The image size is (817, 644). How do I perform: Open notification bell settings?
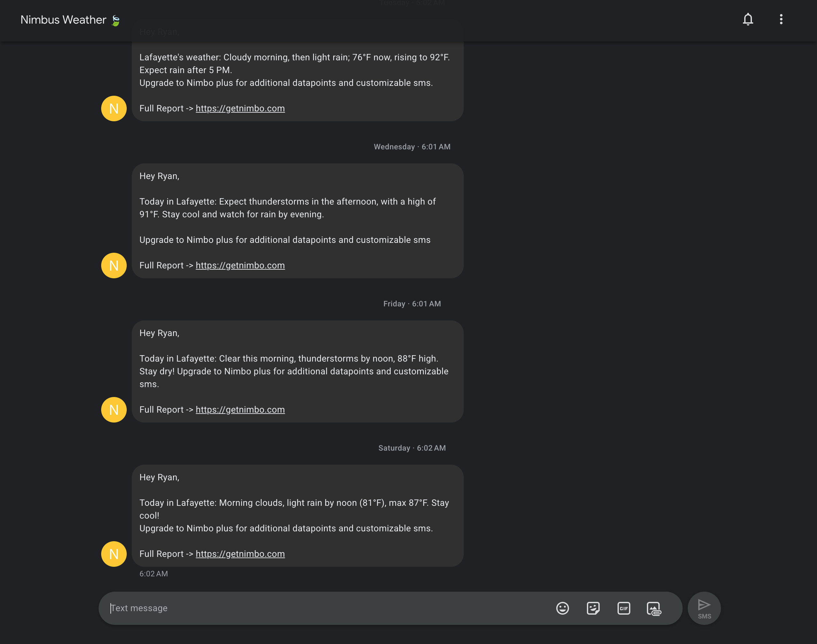tap(748, 19)
